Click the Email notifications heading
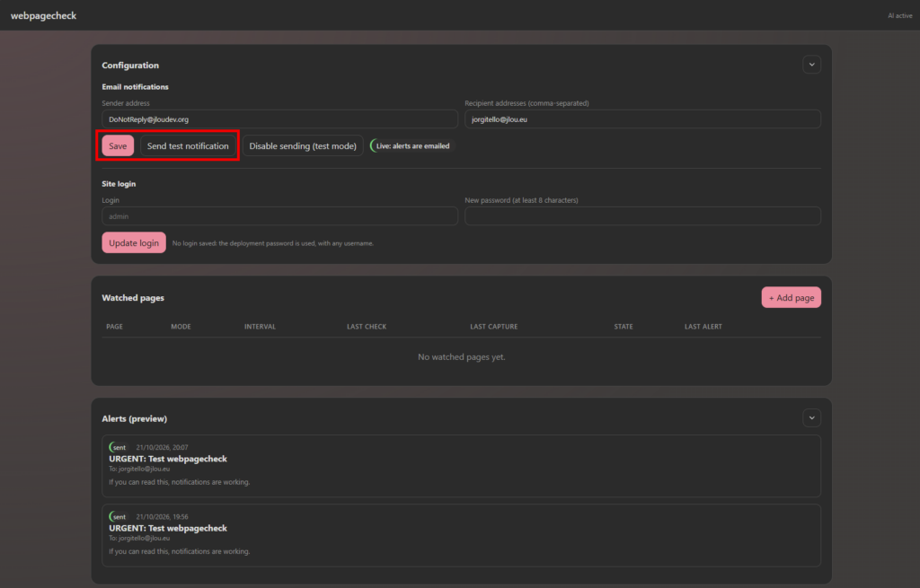 (x=135, y=87)
